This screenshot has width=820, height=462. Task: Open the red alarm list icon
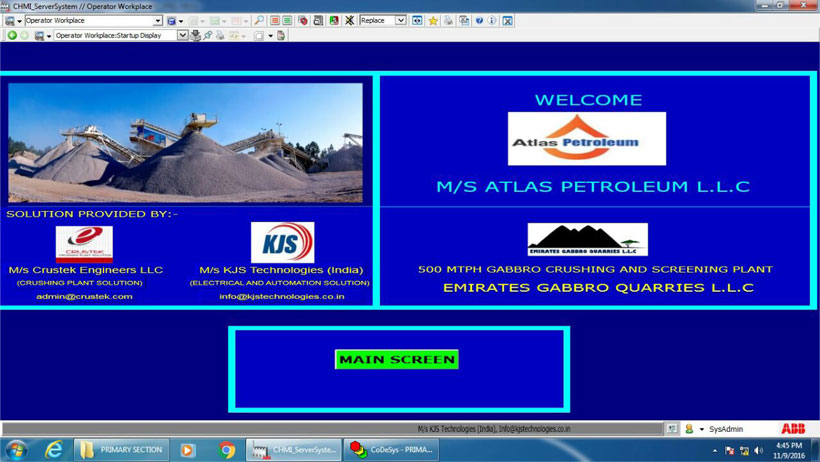coord(275,20)
